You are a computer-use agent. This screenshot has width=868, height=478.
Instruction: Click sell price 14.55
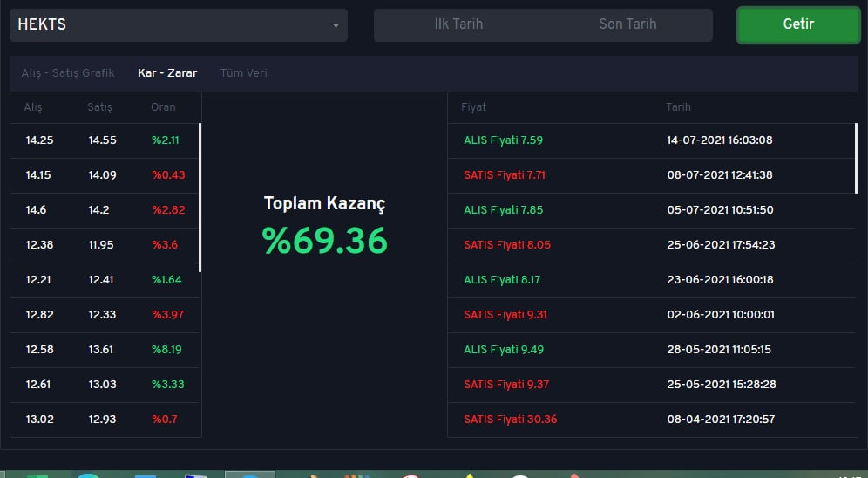[x=103, y=140]
